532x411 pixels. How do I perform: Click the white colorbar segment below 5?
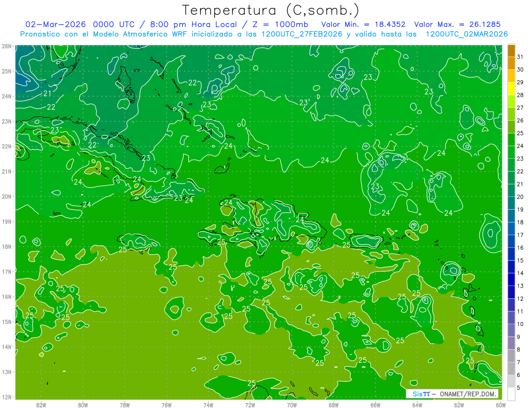tap(511, 394)
